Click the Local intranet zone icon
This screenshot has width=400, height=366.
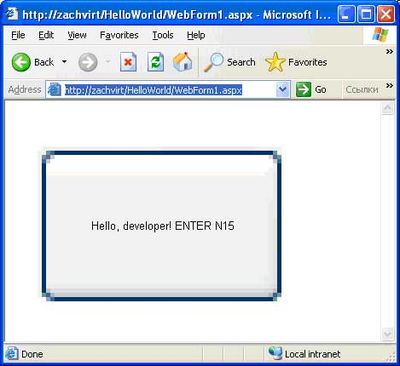275,353
